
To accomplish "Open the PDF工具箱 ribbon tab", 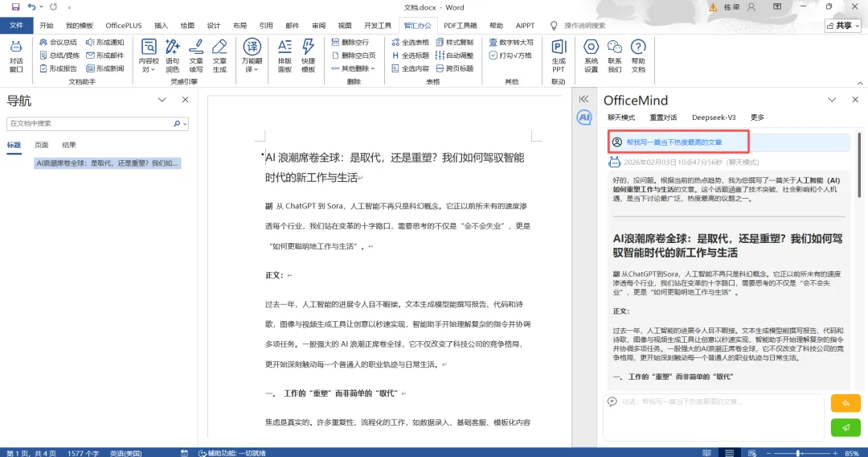I will (x=460, y=26).
